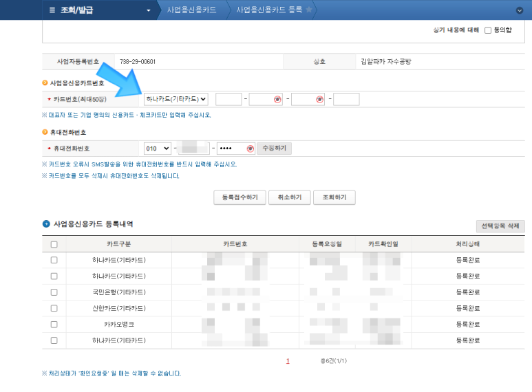Go to page 1 of the list

(x=288, y=362)
